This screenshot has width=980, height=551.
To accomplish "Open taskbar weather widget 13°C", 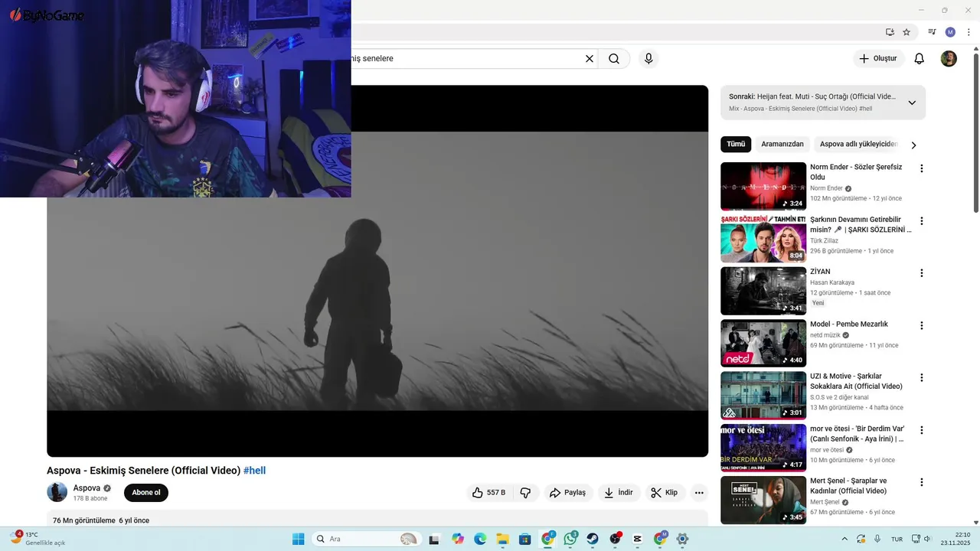I will (x=37, y=539).
